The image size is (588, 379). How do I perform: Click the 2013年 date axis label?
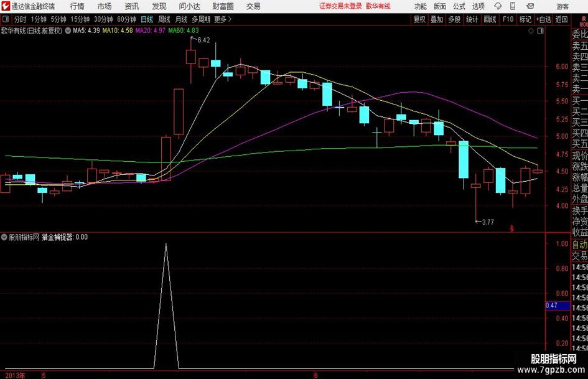(x=16, y=375)
